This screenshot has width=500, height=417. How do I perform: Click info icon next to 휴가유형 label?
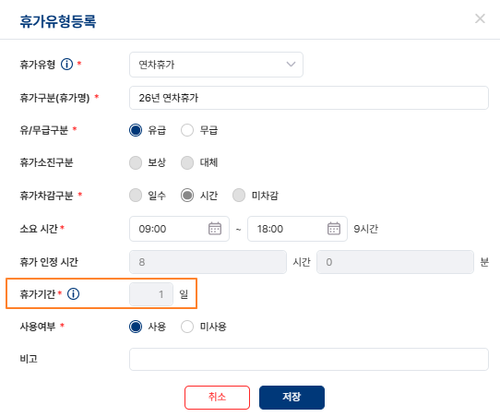click(67, 64)
